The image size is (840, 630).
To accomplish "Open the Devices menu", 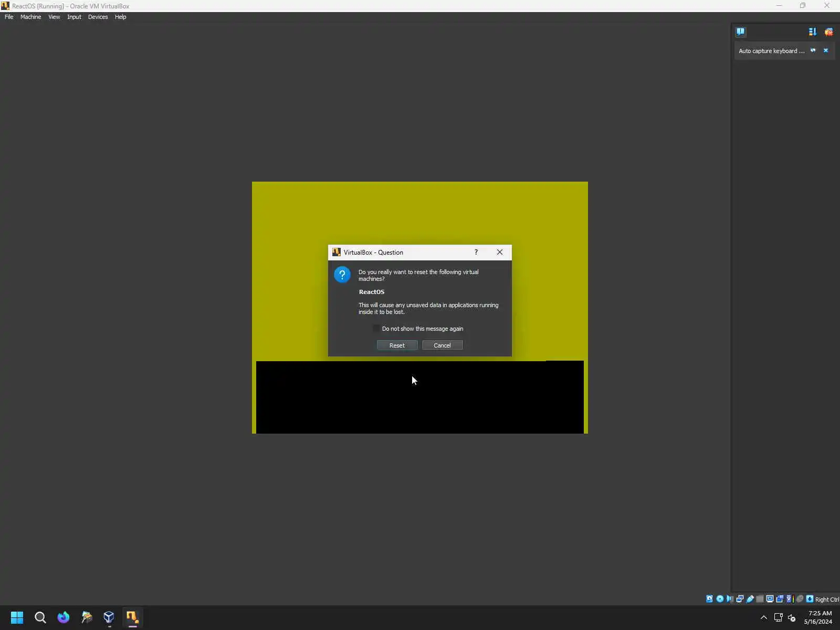I will 98,17.
